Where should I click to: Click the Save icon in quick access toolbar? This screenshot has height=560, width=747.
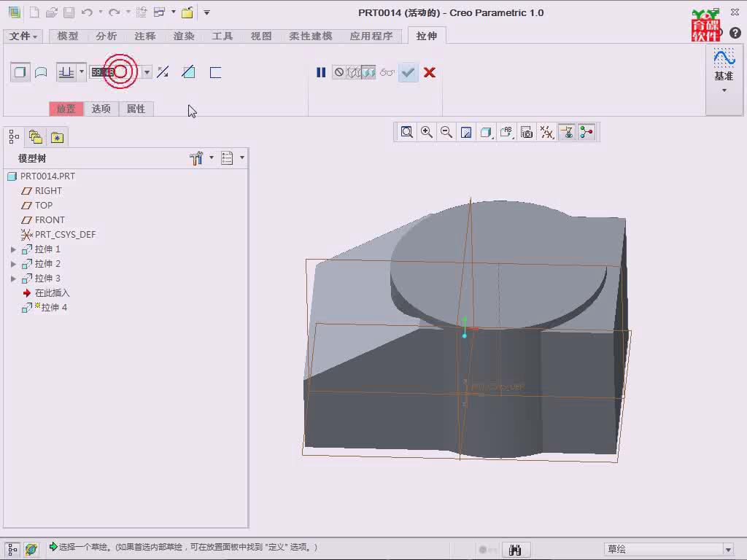tap(69, 12)
